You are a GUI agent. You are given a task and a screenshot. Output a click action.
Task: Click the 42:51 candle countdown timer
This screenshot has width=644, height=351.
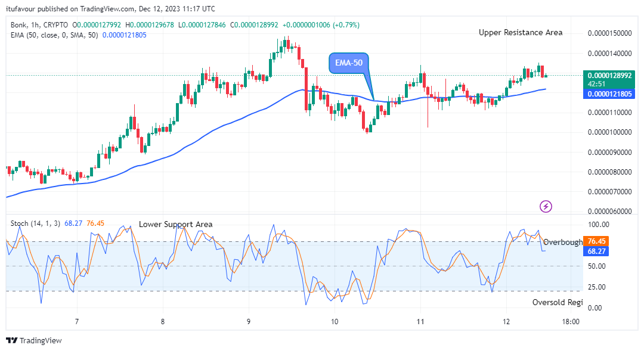pyautogui.click(x=597, y=84)
